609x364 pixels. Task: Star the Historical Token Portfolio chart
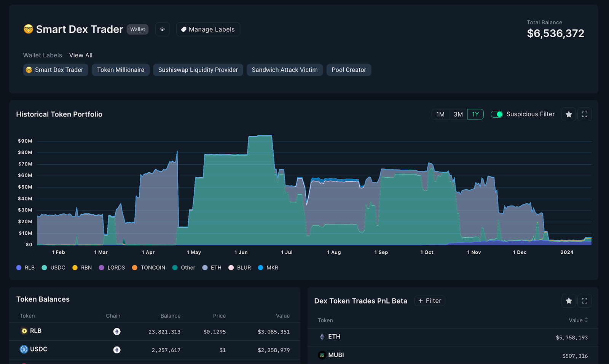pyautogui.click(x=569, y=114)
